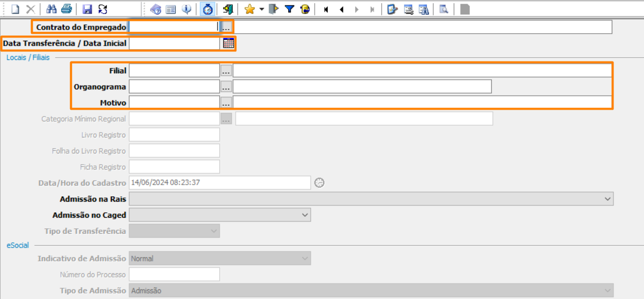
Task: Click the green exit door icon
Action: (x=228, y=9)
